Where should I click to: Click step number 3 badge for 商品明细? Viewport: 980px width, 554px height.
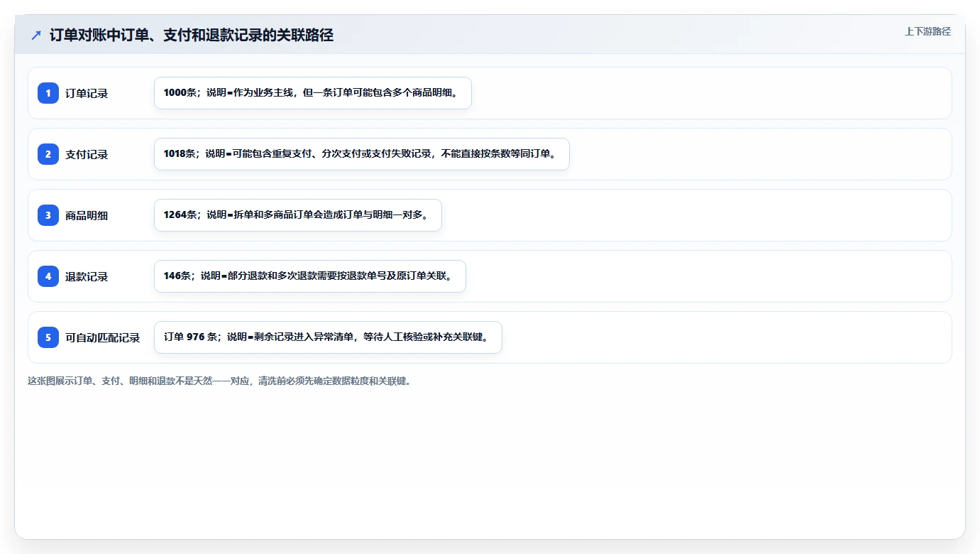(x=48, y=215)
